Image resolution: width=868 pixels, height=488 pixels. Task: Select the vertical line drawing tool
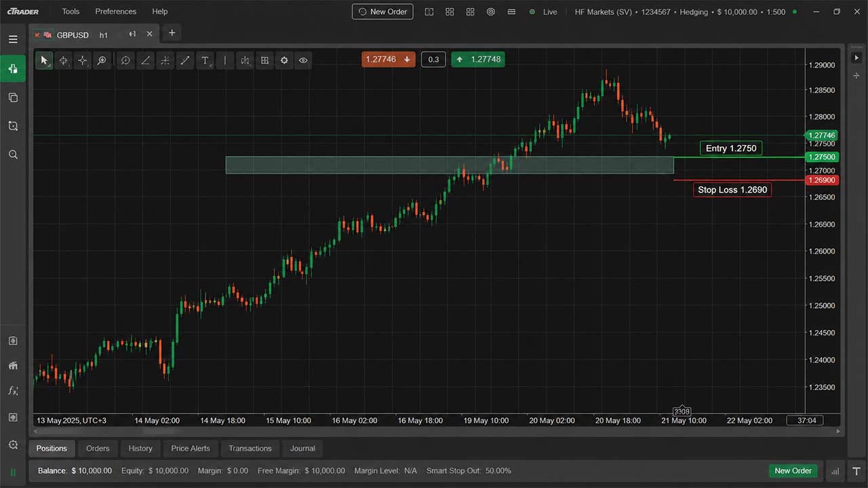pyautogui.click(x=225, y=60)
